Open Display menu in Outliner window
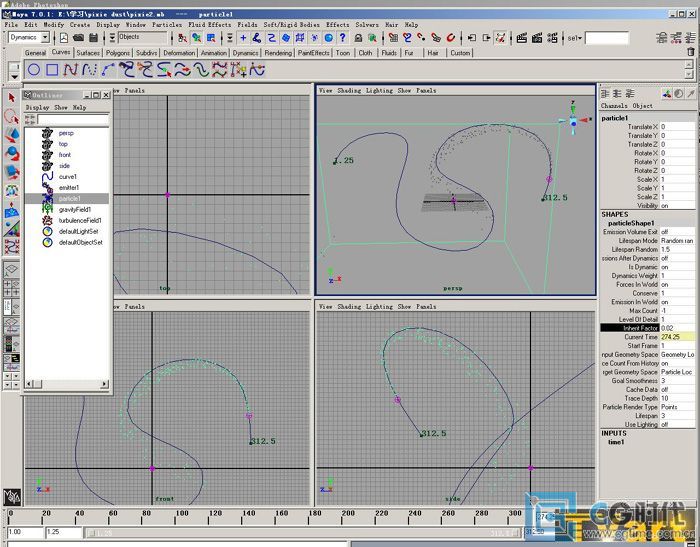 38,108
